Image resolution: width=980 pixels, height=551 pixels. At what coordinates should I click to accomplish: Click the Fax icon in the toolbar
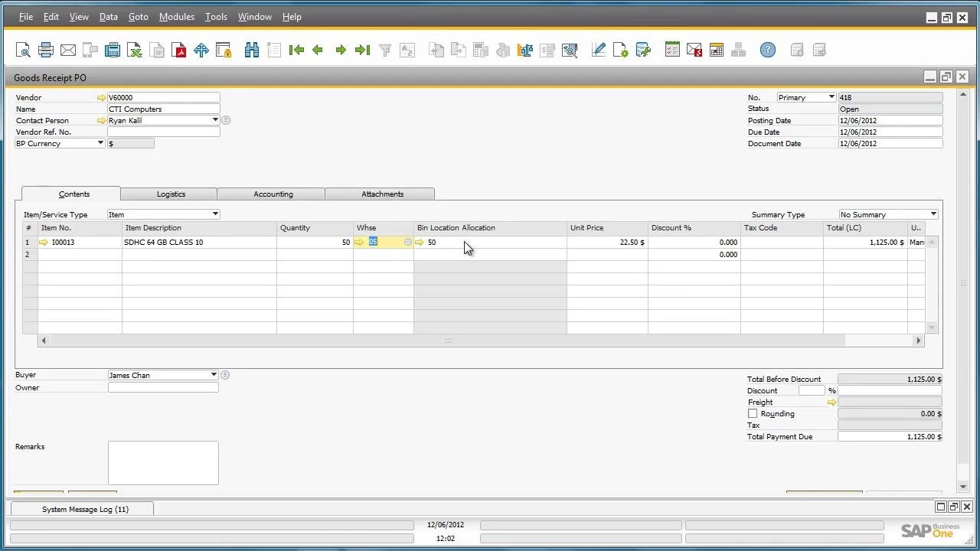click(113, 51)
